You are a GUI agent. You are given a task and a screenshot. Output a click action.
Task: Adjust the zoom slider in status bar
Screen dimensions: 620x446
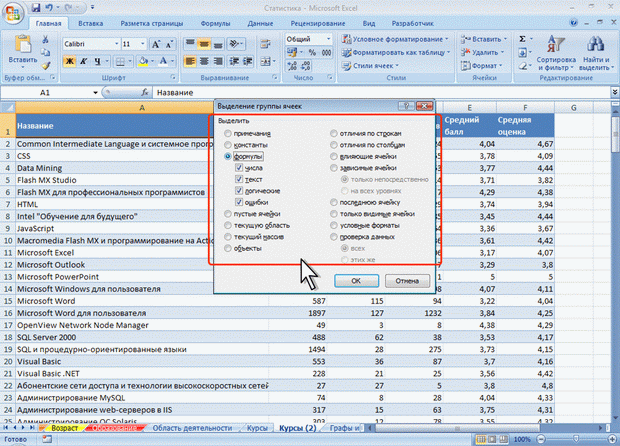576,439
